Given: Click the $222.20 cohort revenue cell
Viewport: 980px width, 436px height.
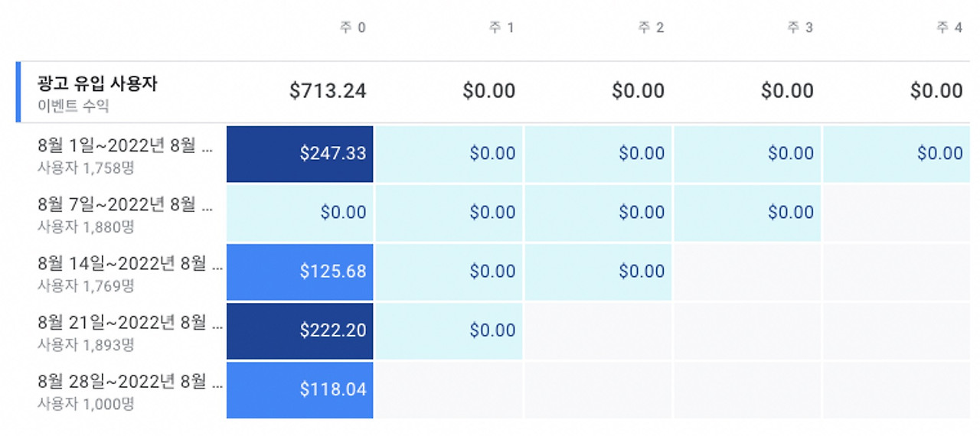Looking at the screenshot, I should pos(300,330).
